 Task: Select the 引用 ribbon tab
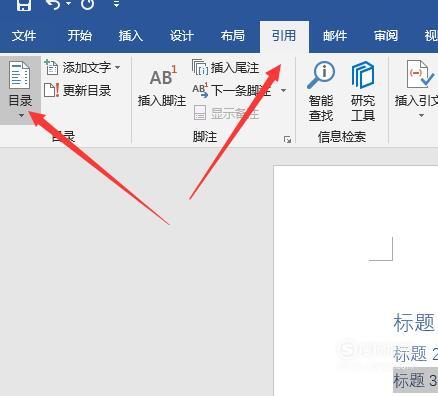284,36
